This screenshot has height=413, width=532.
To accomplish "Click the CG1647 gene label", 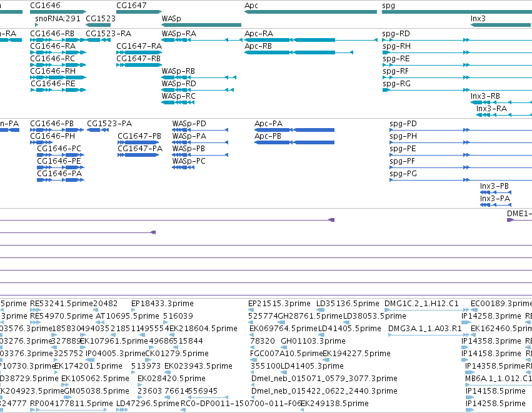I will pyautogui.click(x=131, y=6).
